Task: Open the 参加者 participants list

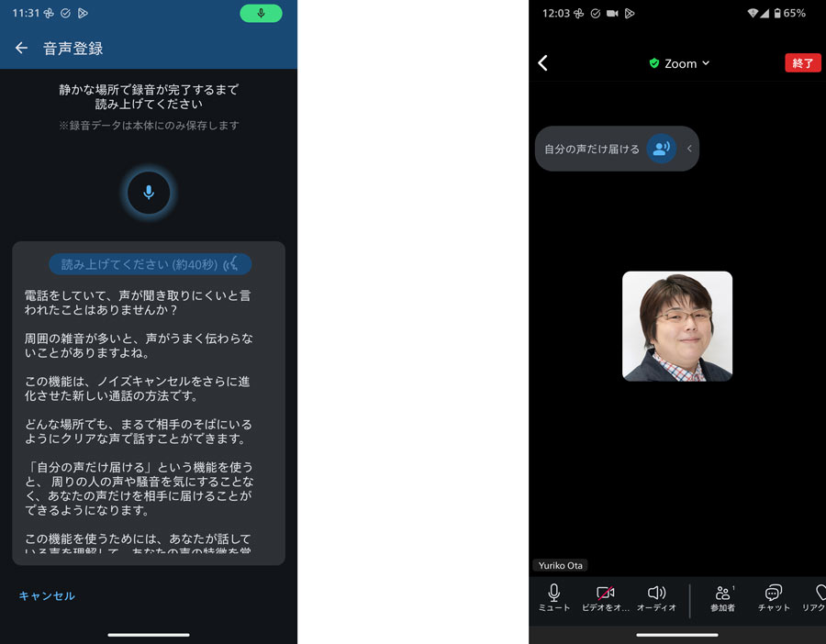Action: pos(722,598)
